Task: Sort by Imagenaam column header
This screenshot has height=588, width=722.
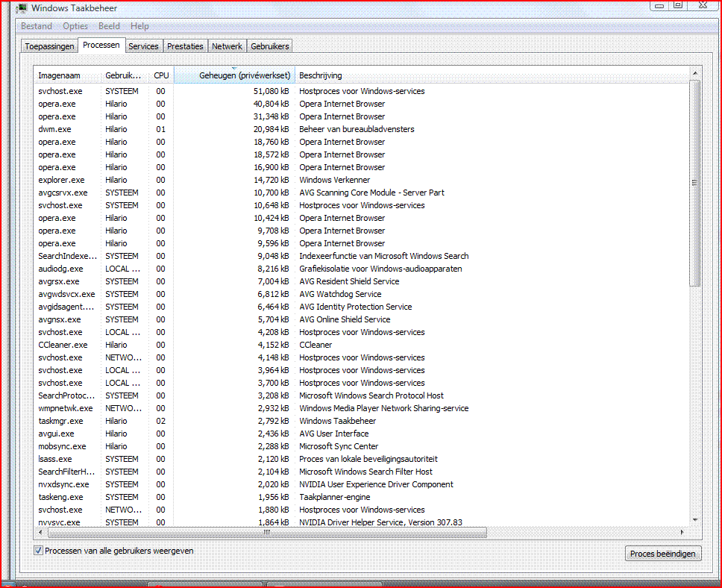Action: click(68, 75)
